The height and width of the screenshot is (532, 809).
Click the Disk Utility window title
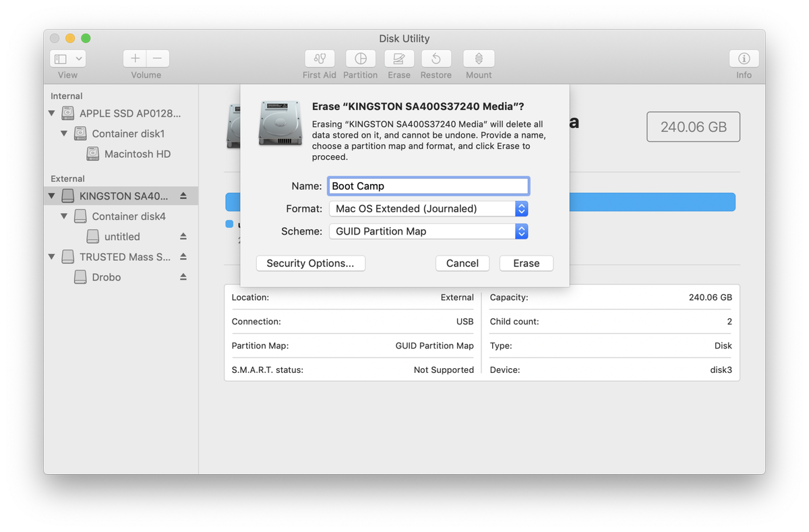tap(404, 38)
